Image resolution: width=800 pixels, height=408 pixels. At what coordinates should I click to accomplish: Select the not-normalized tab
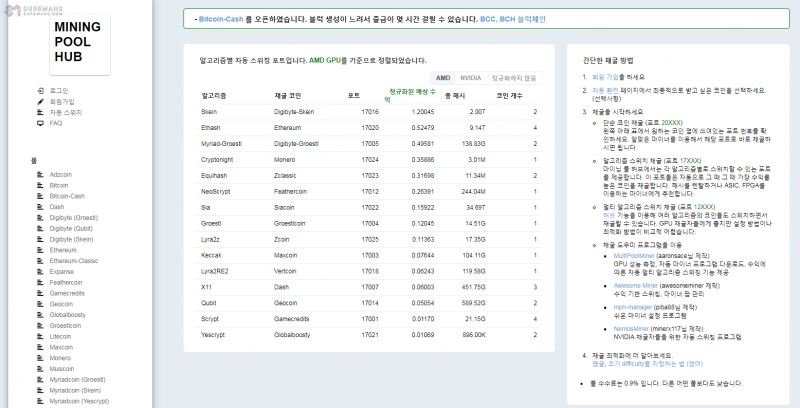(x=514, y=78)
